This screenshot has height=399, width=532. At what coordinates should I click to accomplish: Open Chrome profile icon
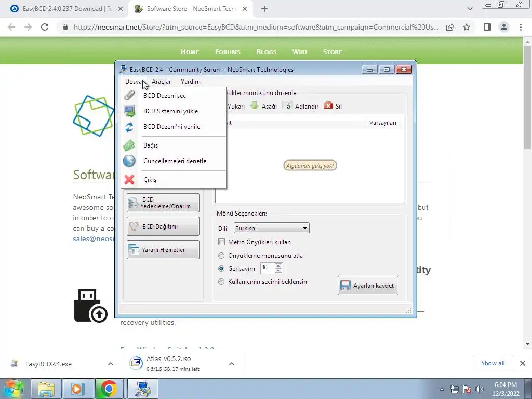[504, 27]
